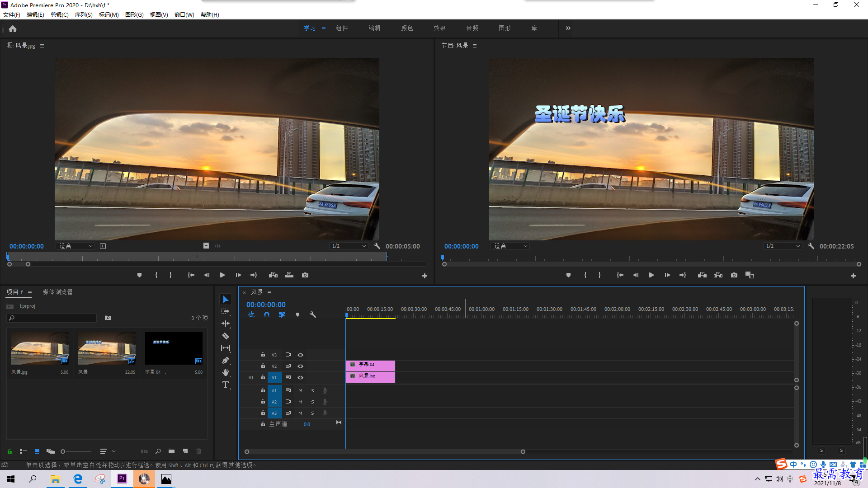This screenshot has width=868, height=488.
Task: Click Overwrite button in Source monitor
Action: click(x=289, y=275)
